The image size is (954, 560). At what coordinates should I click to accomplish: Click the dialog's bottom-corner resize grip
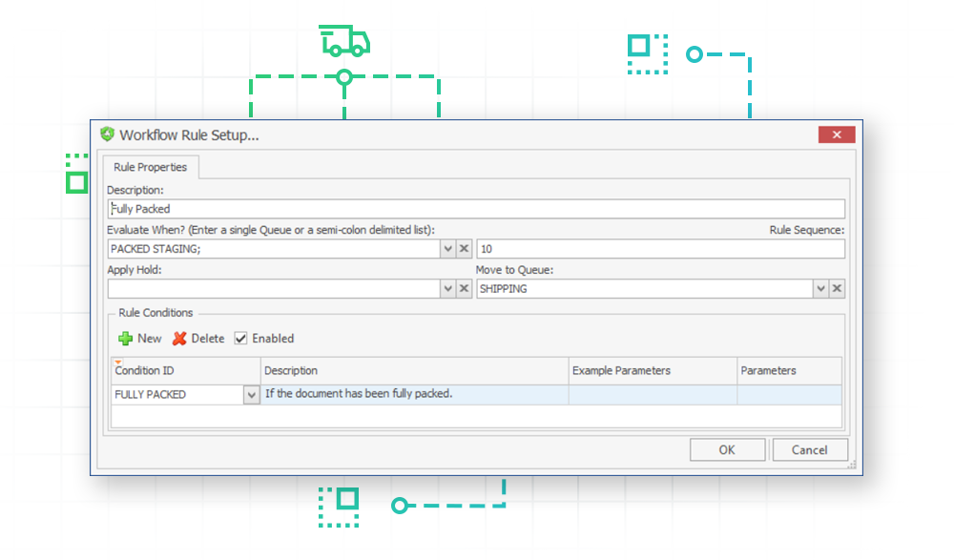pos(852,465)
